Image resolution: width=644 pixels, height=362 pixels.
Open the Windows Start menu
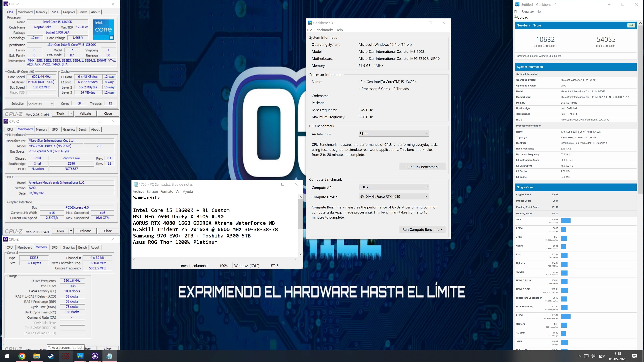7,356
